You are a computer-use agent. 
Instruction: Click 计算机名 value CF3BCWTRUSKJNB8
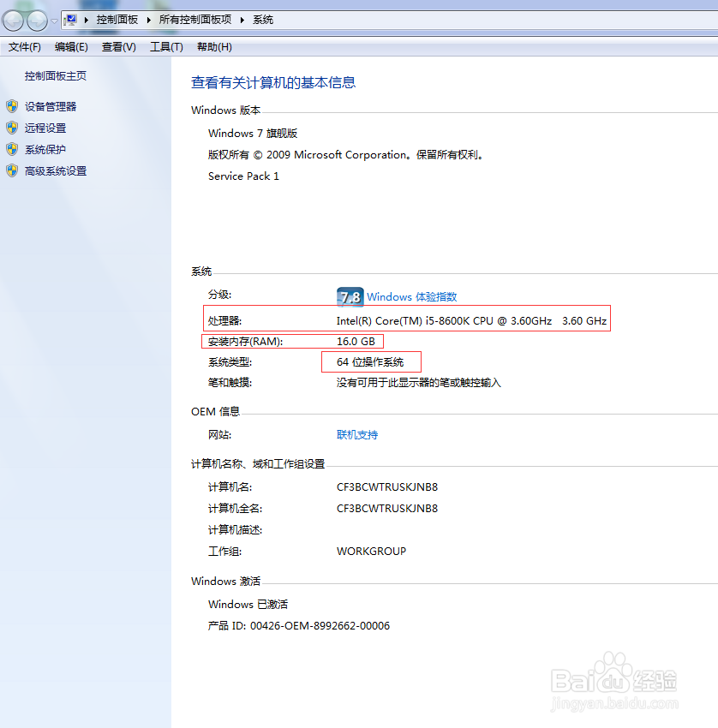(x=387, y=487)
